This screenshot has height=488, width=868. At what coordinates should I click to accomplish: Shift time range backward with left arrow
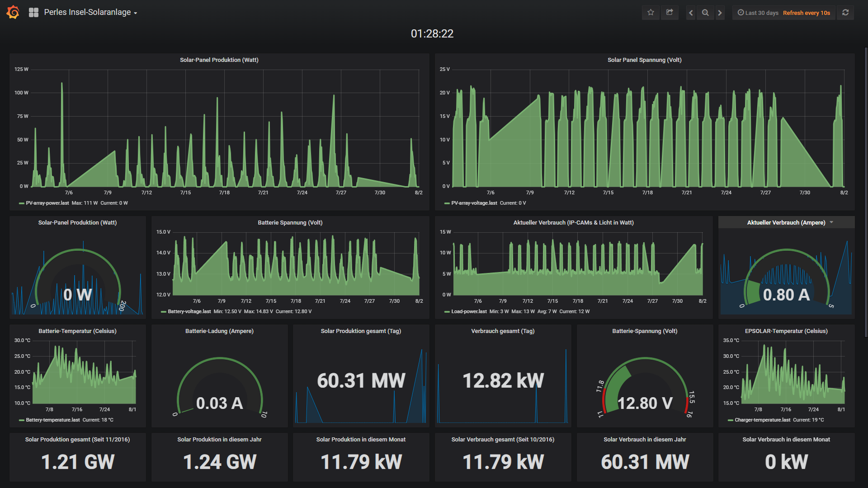tap(690, 13)
